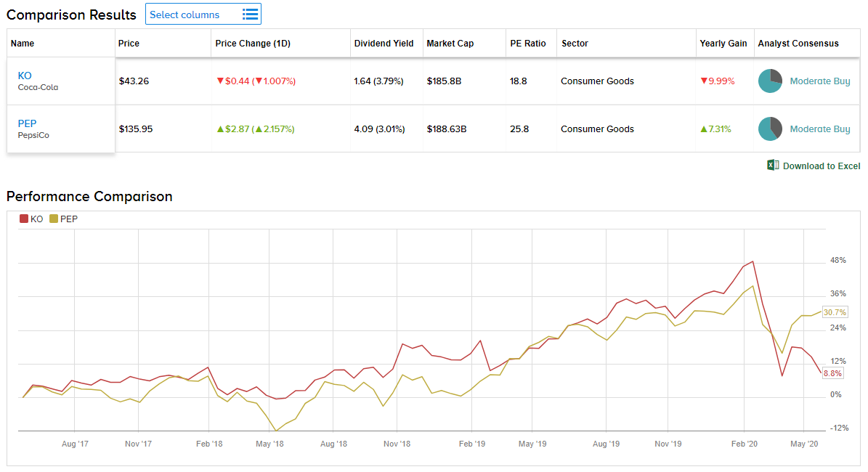
Task: Click the list icon in Select columns
Action: pos(250,15)
